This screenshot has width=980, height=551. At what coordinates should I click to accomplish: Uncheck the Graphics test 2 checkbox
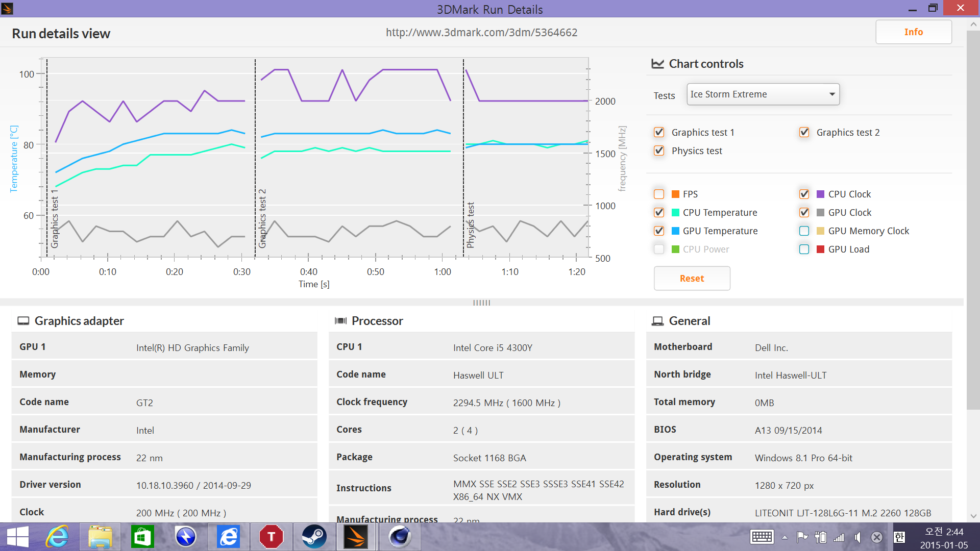804,132
